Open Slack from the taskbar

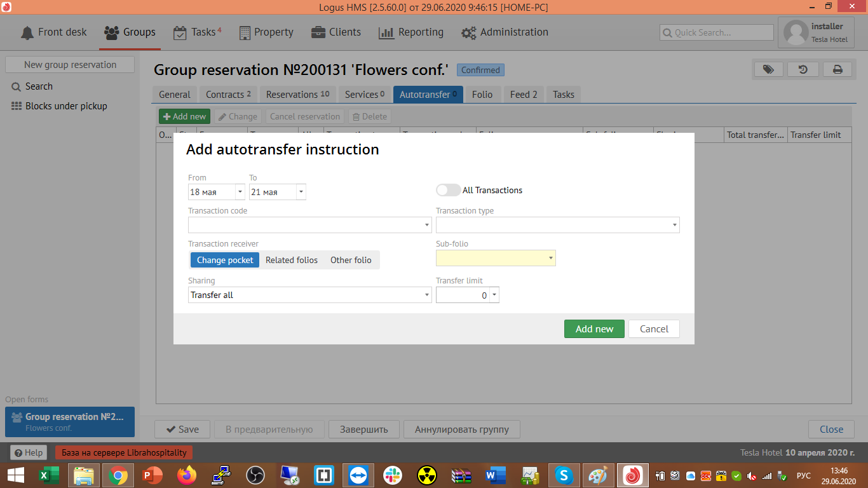click(393, 475)
